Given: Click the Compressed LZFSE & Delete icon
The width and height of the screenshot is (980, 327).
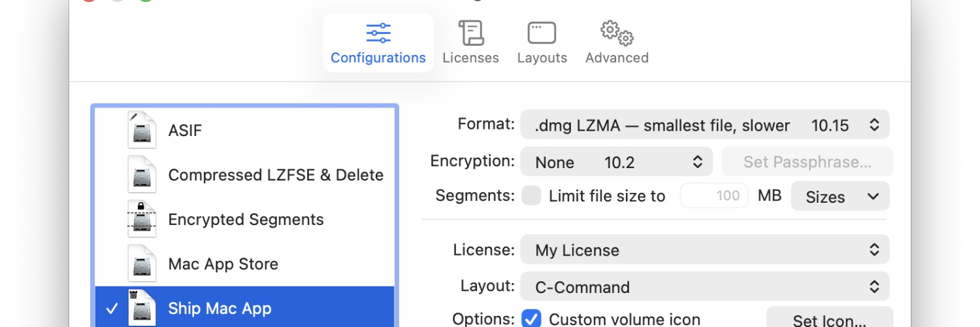Looking at the screenshot, I should [142, 175].
